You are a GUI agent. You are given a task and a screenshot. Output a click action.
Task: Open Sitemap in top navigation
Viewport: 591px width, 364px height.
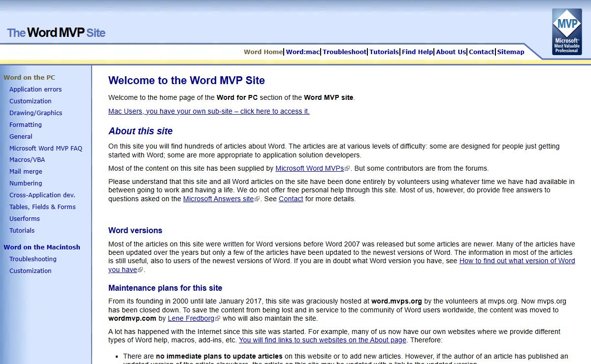(x=511, y=52)
